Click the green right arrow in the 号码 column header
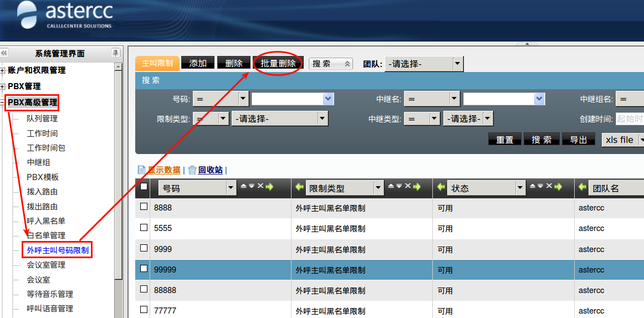644x318 pixels. click(x=270, y=187)
